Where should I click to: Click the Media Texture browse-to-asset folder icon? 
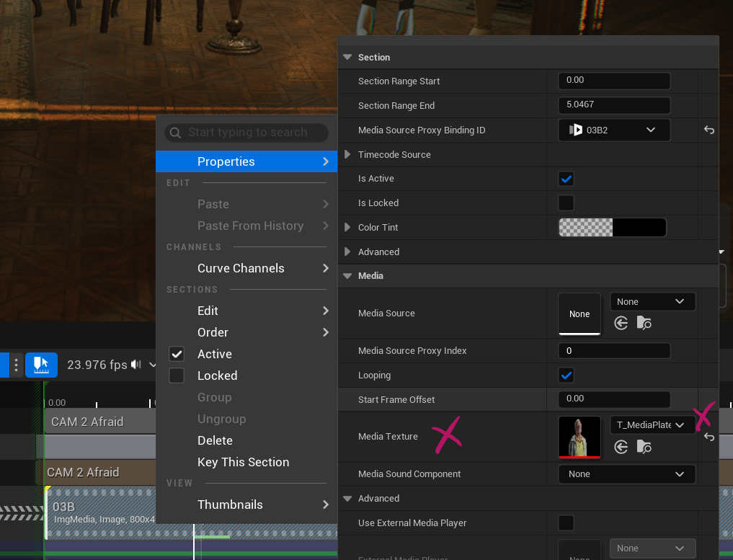pyautogui.click(x=644, y=448)
